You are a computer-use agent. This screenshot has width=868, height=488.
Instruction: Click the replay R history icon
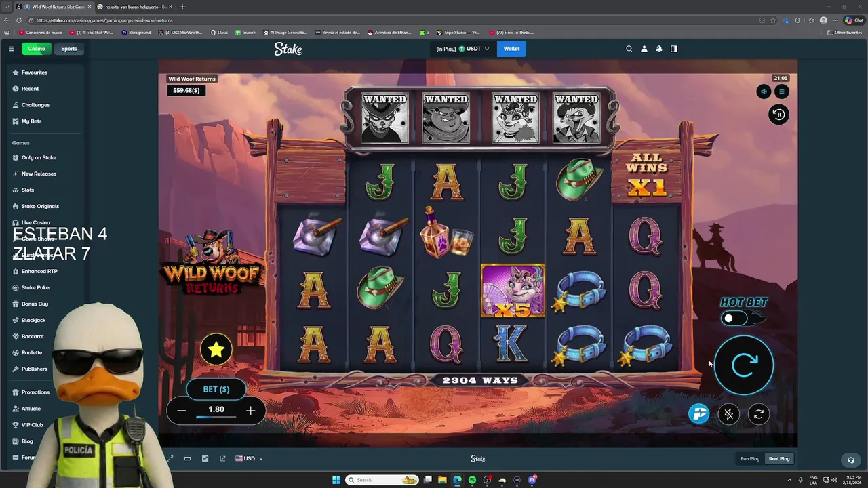tap(778, 115)
